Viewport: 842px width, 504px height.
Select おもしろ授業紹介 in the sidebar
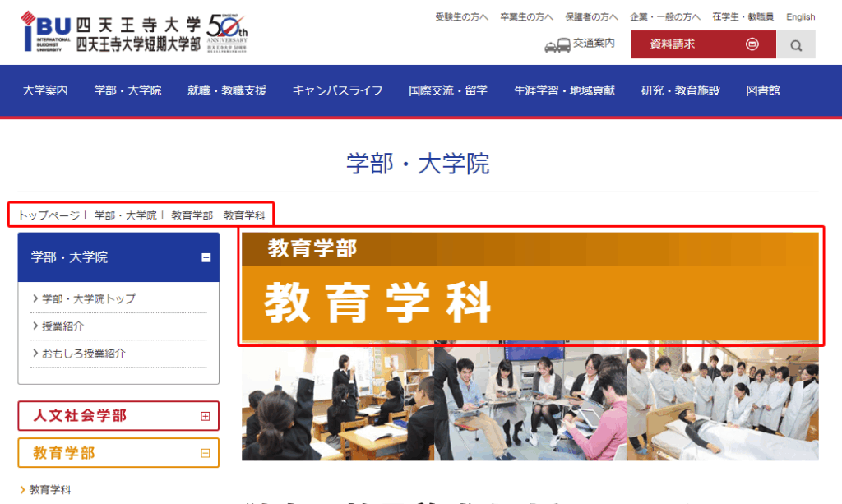(x=83, y=354)
